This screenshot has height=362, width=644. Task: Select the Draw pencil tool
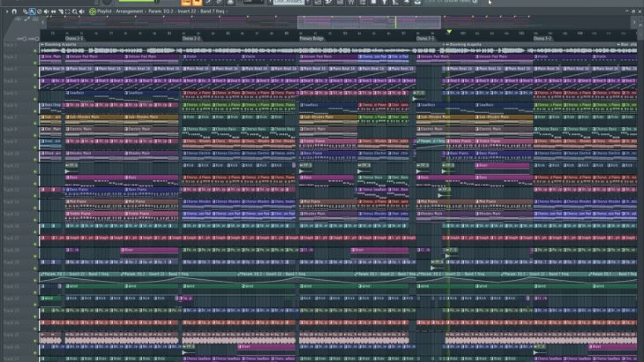pos(26,11)
